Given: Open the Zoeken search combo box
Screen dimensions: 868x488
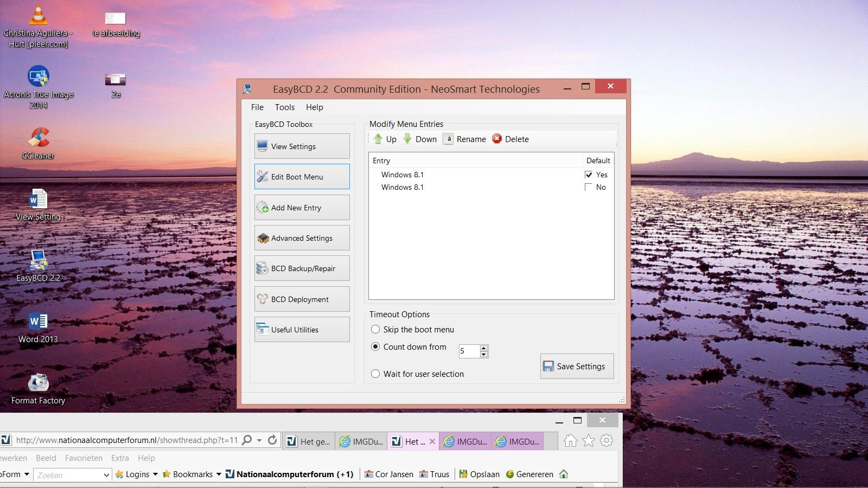Looking at the screenshot, I should click(x=73, y=475).
